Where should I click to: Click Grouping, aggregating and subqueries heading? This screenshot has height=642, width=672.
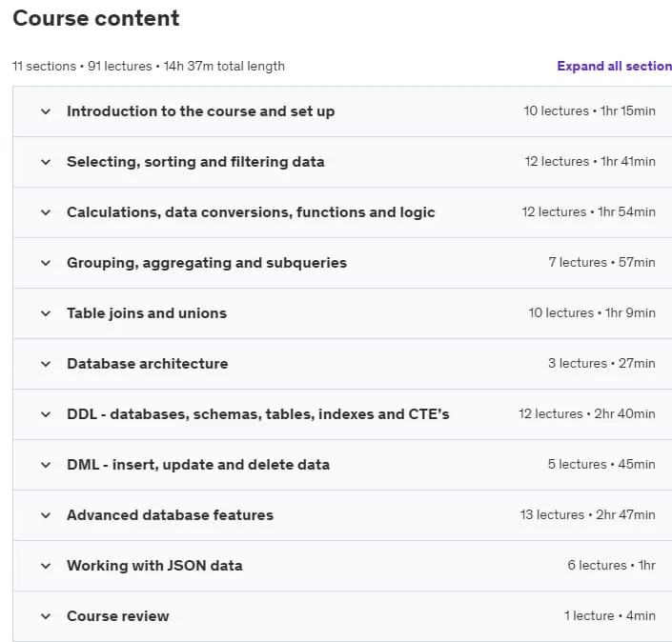(x=207, y=263)
